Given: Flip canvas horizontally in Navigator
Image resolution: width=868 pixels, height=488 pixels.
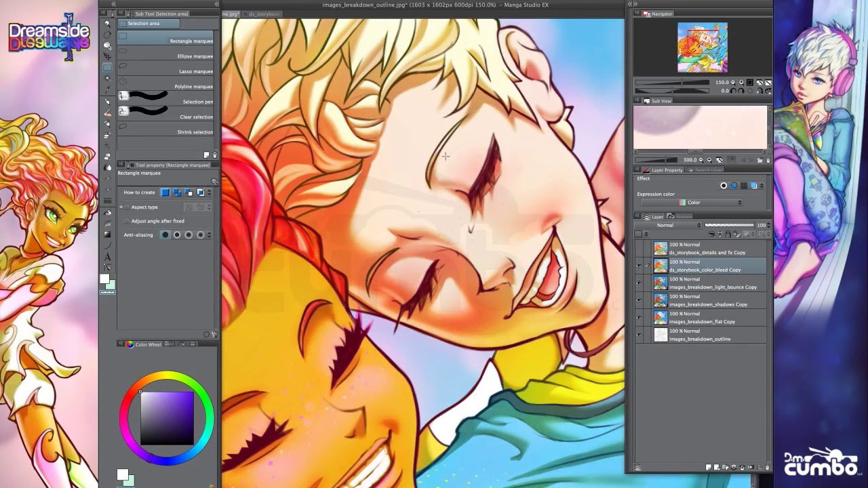Looking at the screenshot, I should click(760, 91).
